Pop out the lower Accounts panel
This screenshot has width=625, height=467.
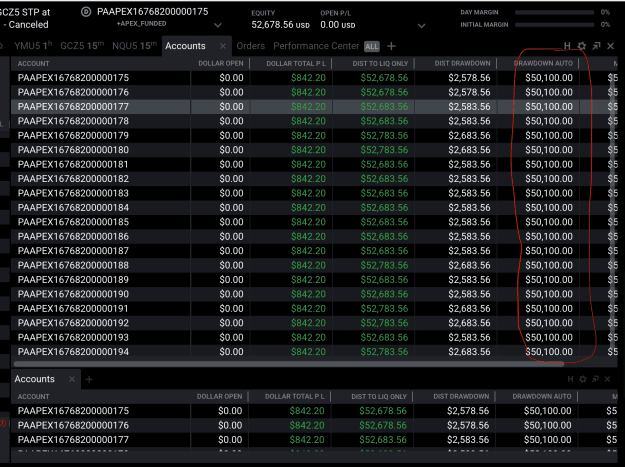pyautogui.click(x=595, y=379)
